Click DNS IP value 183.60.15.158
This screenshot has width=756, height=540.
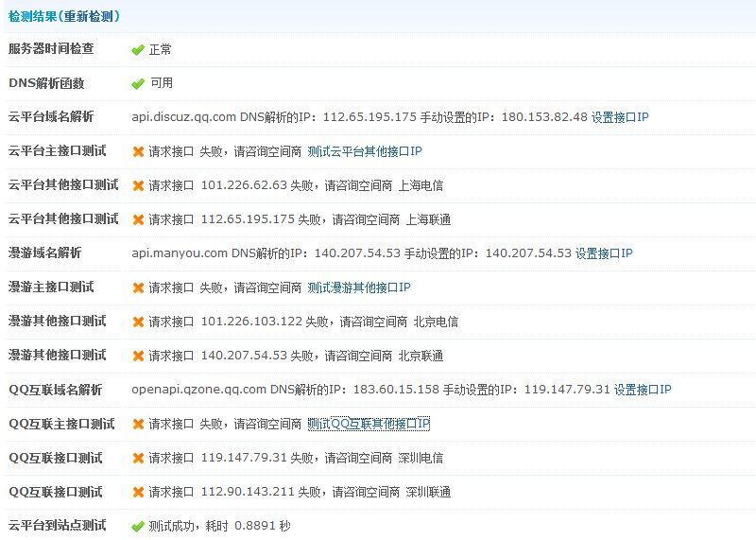coord(396,390)
